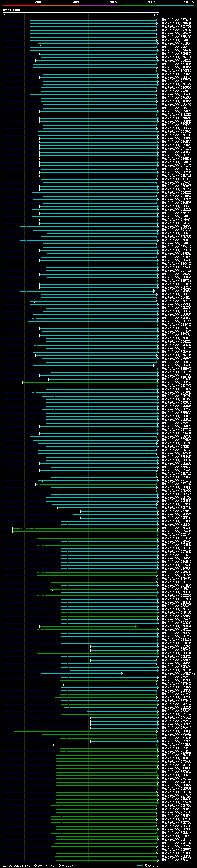This screenshot has height=868, width=197.
Task: Click label UniRef100_B8LFE0
Action: [x=177, y=78]
